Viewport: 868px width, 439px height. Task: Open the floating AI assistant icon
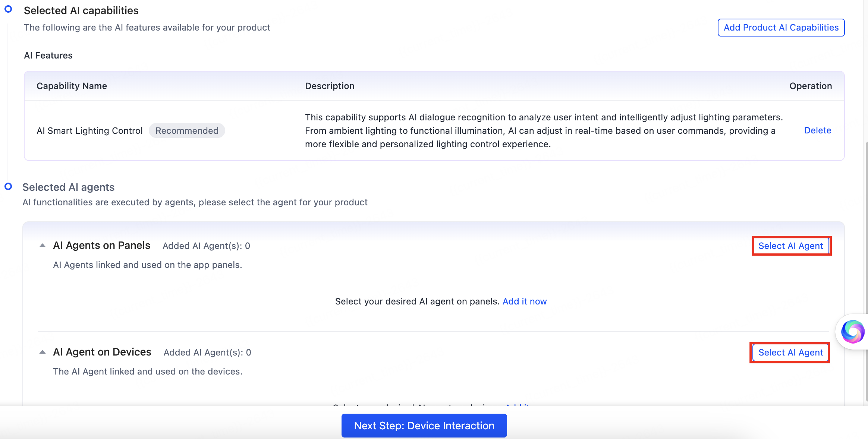pos(853,331)
